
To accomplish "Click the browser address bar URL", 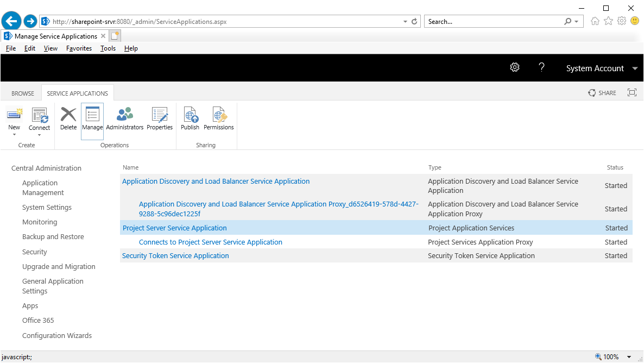I will click(140, 21).
